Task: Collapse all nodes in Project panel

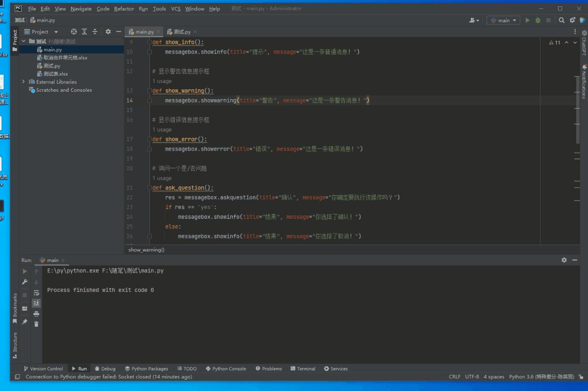Action: coord(96,31)
